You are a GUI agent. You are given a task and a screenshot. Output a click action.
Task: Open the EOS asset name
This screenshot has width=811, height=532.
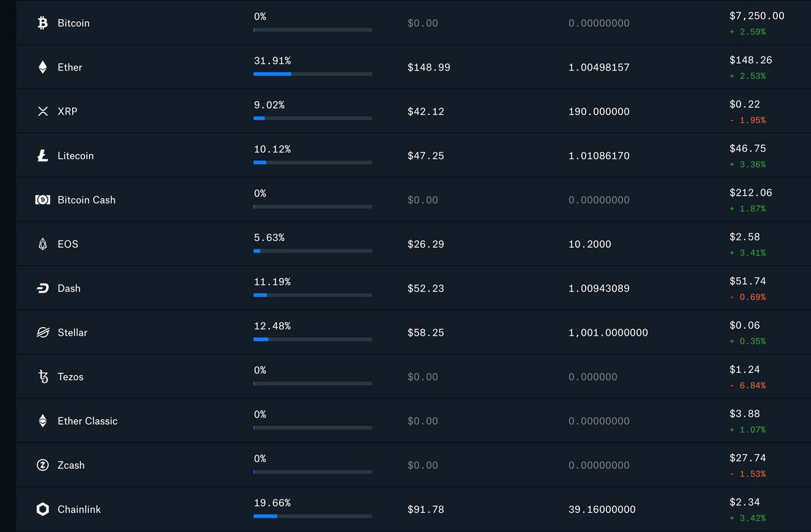click(x=68, y=244)
